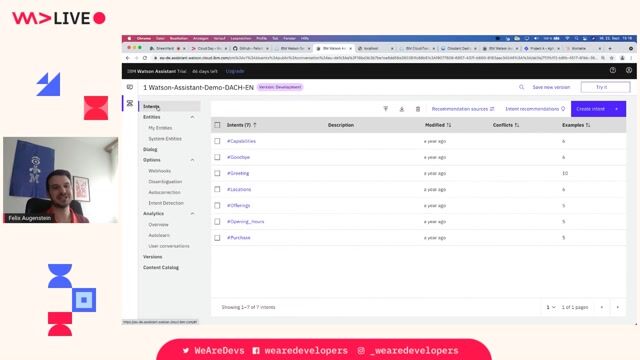Click the Spotlight search icon in the menu bar
The height and width of the screenshot is (360, 640).
click(x=576, y=38)
